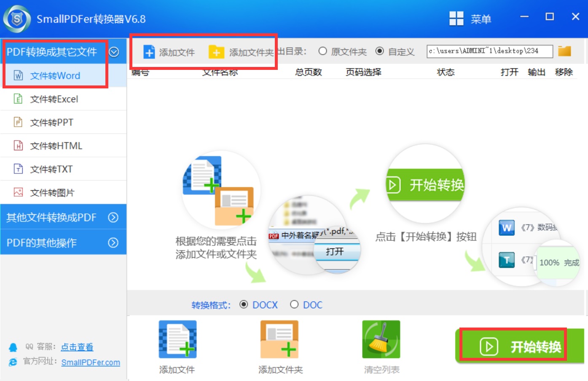Click the TXT file icon in sidebar

point(18,169)
